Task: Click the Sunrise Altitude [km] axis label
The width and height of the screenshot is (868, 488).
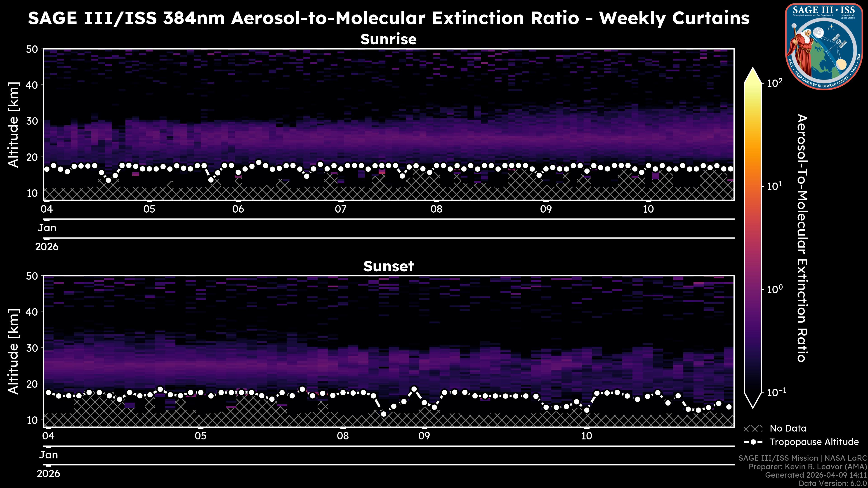Action: point(14,125)
